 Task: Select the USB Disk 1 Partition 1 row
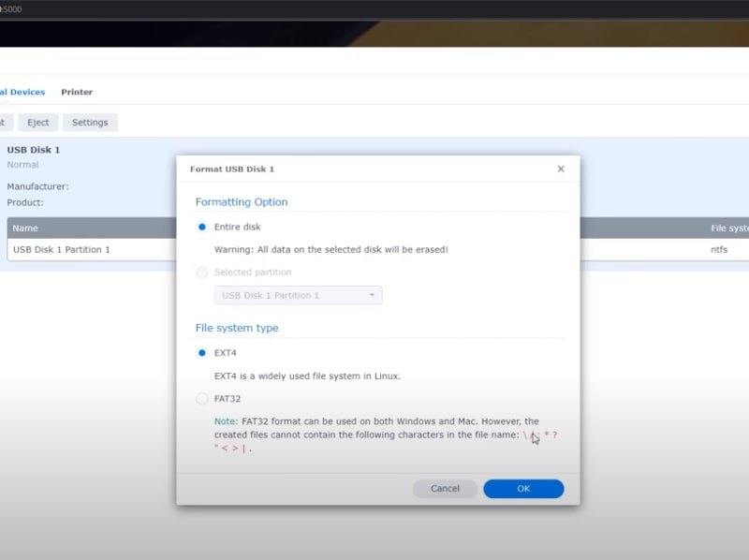(62, 250)
